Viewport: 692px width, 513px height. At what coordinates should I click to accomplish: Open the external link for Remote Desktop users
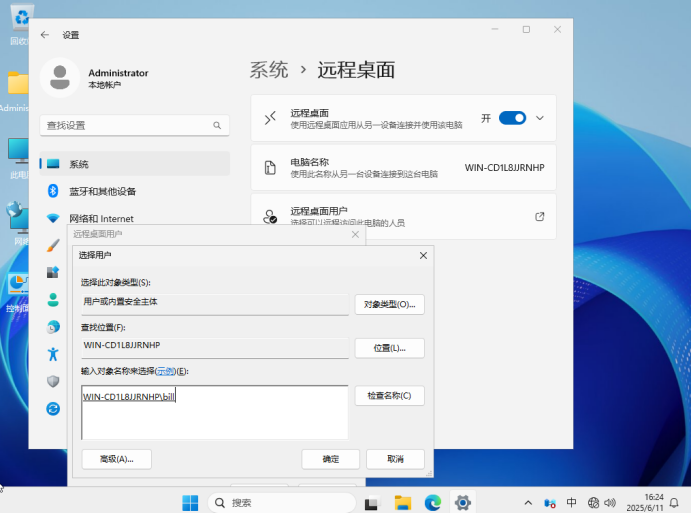[540, 216]
